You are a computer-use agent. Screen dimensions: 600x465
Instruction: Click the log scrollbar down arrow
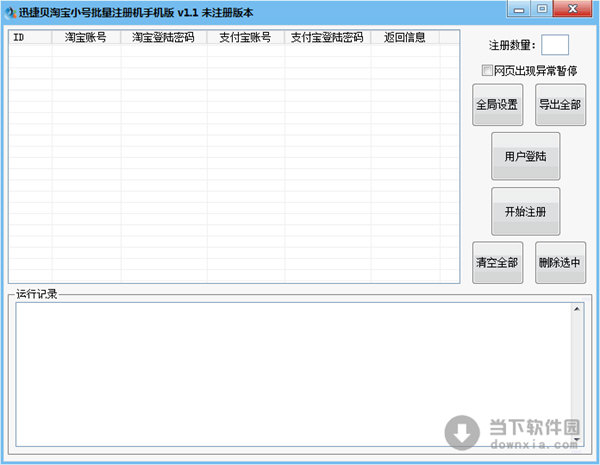(x=577, y=440)
